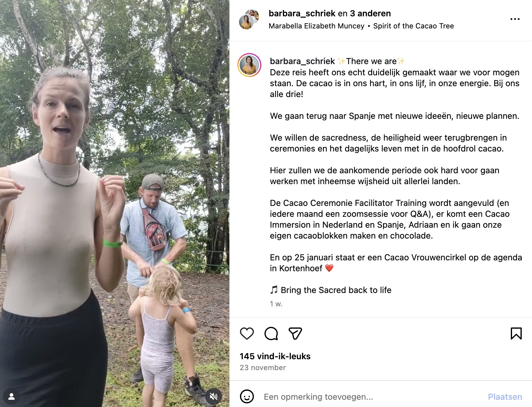Open the '3 anderen' collaborators list
The width and height of the screenshot is (532, 407).
click(370, 13)
